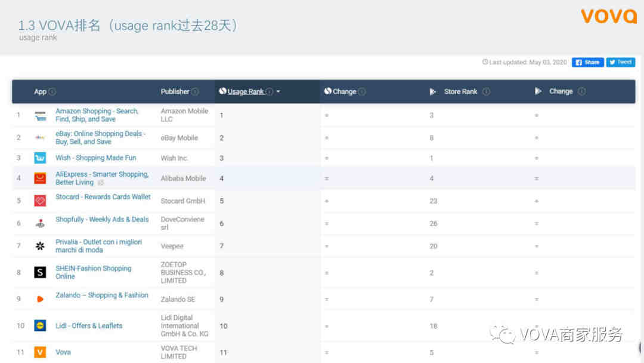Open the Zalando Shopping & Fashion link
The width and height of the screenshot is (644, 363).
point(102,295)
